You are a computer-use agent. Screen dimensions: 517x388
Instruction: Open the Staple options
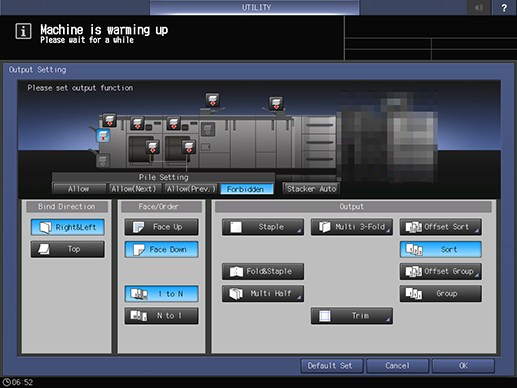[263, 227]
